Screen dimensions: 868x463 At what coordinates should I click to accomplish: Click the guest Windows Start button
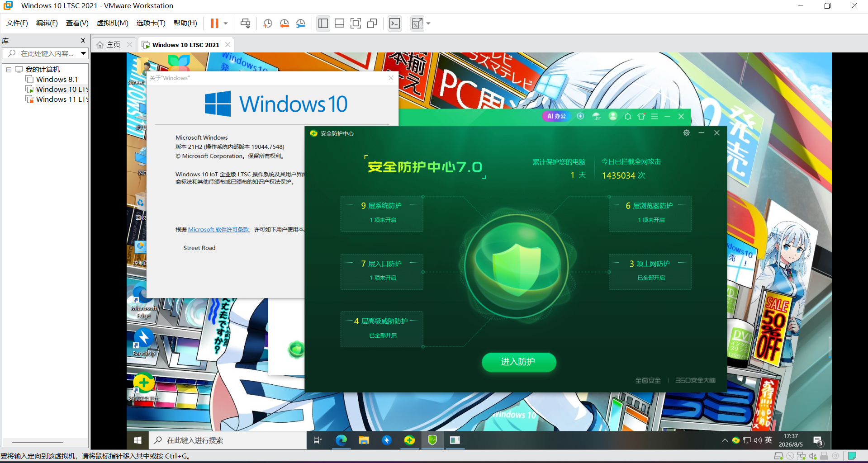pos(138,440)
